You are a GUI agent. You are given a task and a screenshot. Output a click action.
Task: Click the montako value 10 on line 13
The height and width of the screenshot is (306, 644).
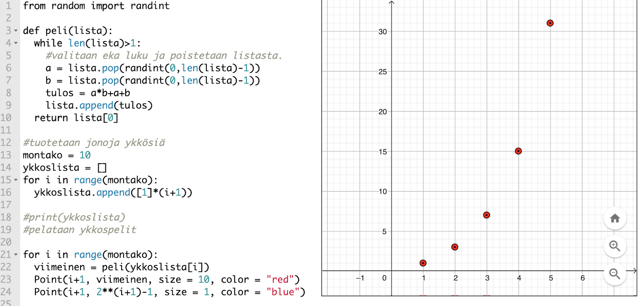tap(85, 155)
